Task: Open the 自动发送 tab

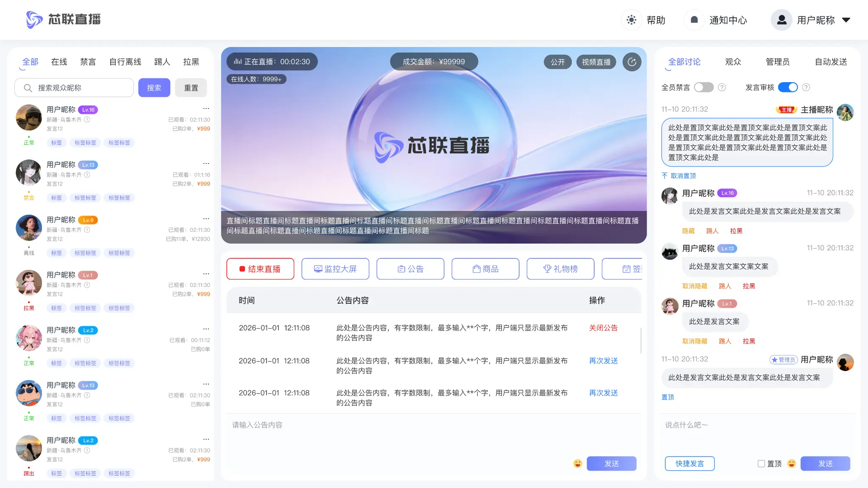Action: (831, 62)
